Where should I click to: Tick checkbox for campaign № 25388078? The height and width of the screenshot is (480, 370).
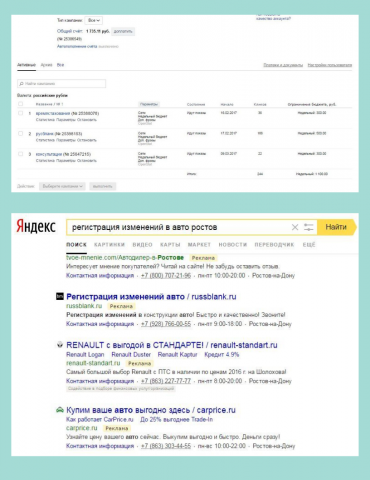click(20, 113)
